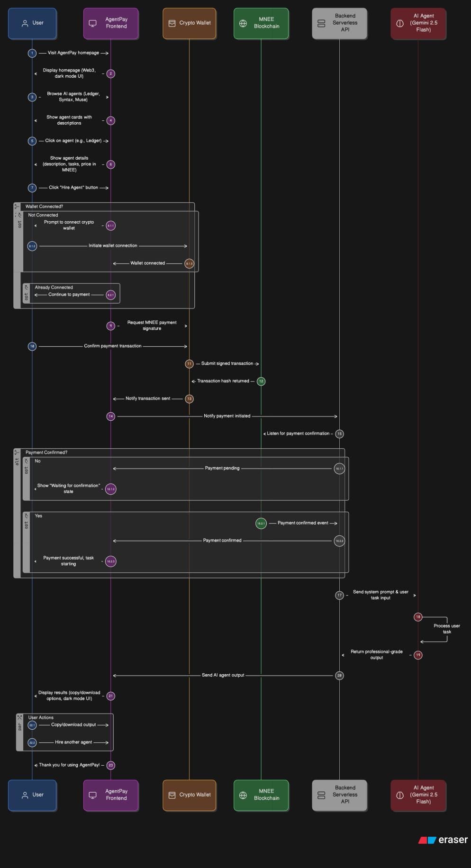Click the Wallet Connected? frame title
Image resolution: width=471 pixels, height=868 pixels.
pos(44,207)
